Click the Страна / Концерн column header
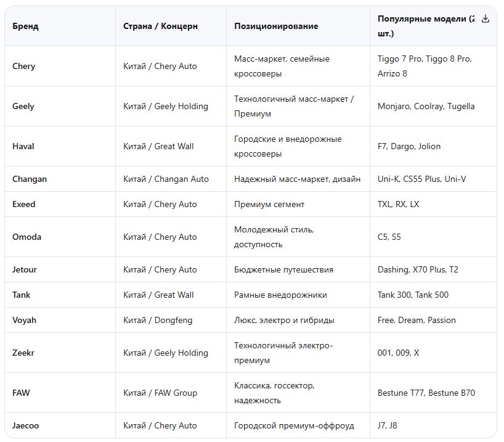The image size is (504, 442). pyautogui.click(x=160, y=27)
